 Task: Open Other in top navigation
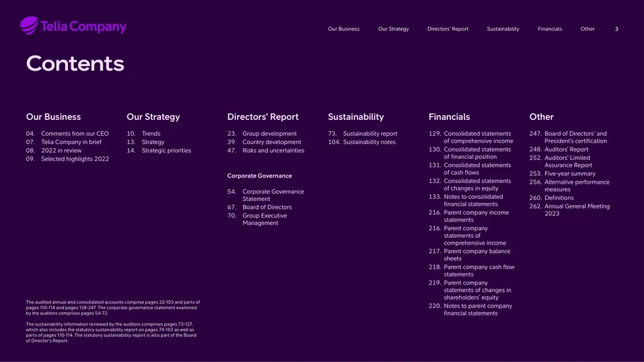click(588, 29)
